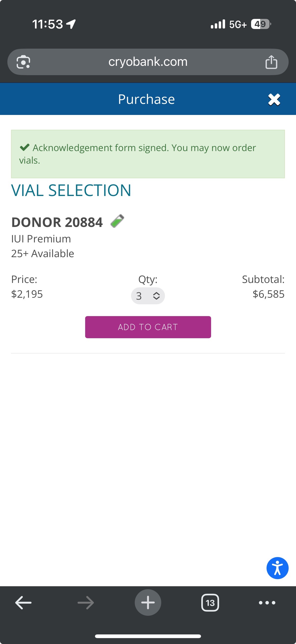This screenshot has width=296, height=644.
Task: Tap the browser forward arrow
Action: point(86,602)
